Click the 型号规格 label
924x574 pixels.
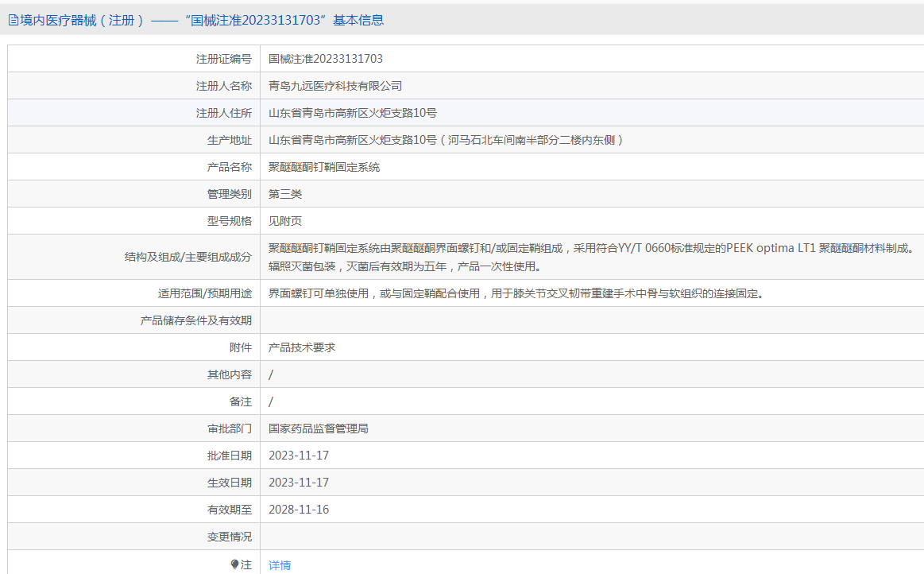[x=230, y=221]
